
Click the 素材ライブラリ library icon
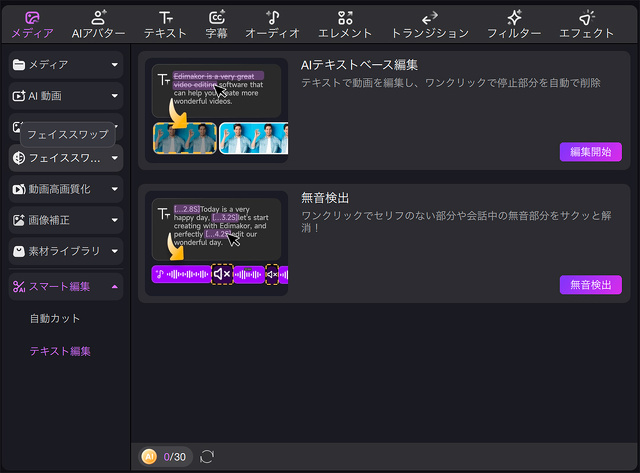(x=19, y=251)
